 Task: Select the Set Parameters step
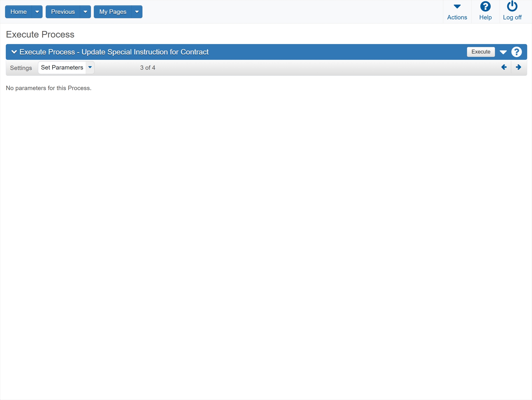(62, 67)
